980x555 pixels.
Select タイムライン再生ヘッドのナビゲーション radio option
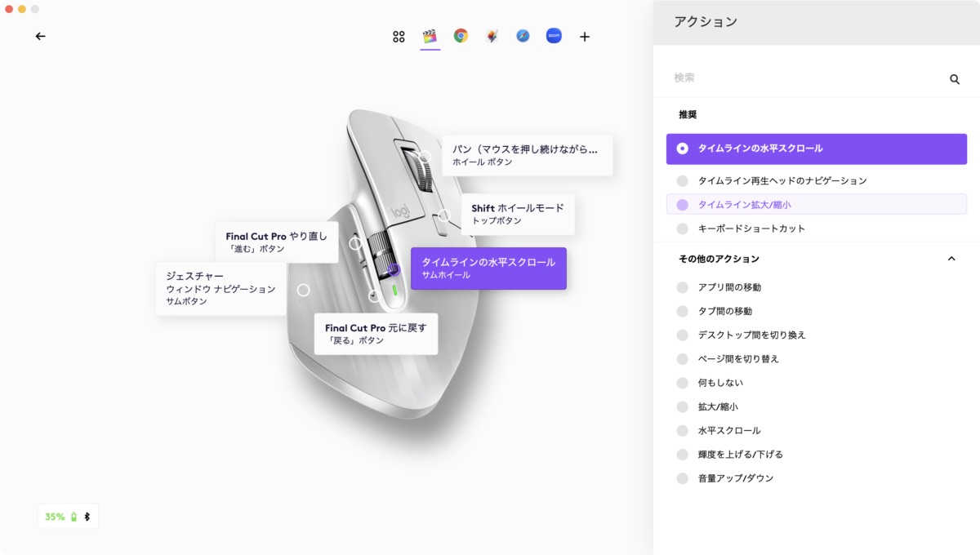pyautogui.click(x=683, y=180)
